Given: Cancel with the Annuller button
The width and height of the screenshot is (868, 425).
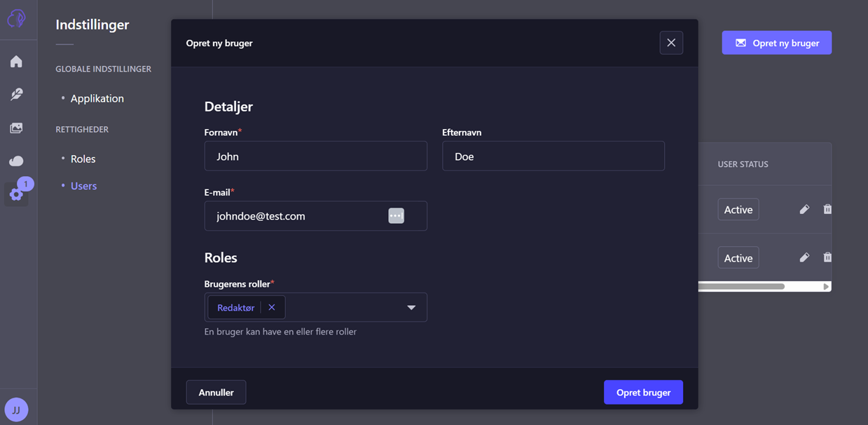Looking at the screenshot, I should [x=216, y=392].
